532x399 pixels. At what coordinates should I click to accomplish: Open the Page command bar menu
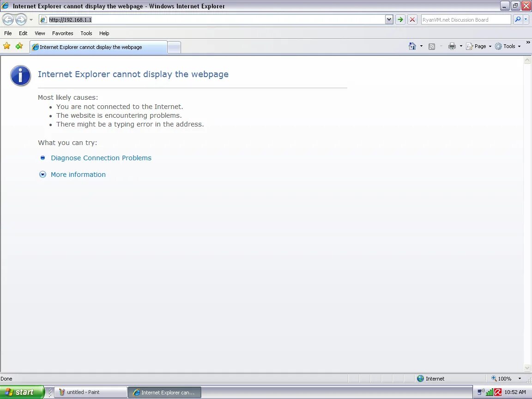pyautogui.click(x=479, y=47)
